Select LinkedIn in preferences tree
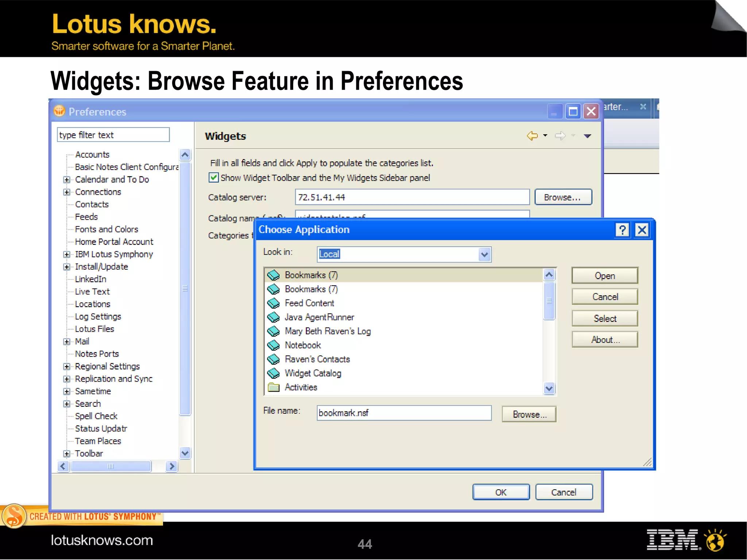 click(90, 279)
